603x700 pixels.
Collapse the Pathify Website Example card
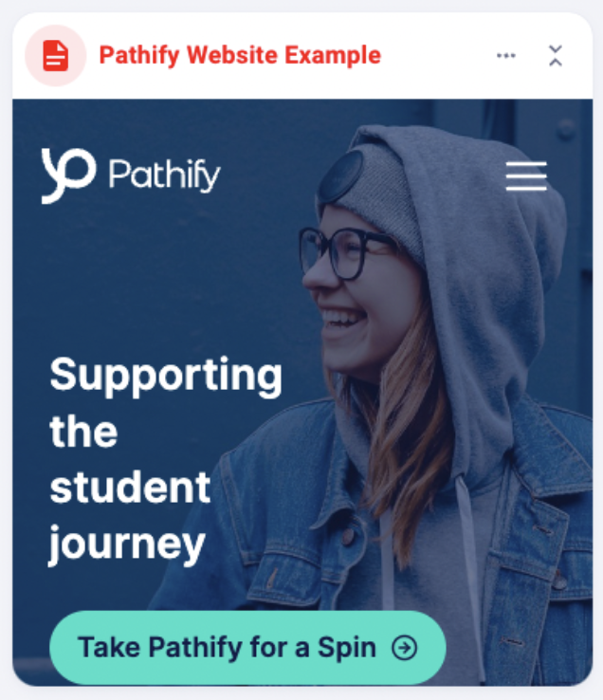556,56
